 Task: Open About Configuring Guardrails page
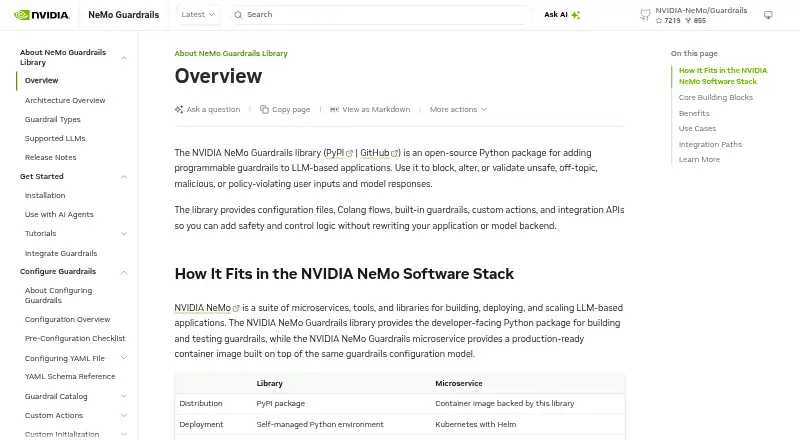tap(59, 295)
